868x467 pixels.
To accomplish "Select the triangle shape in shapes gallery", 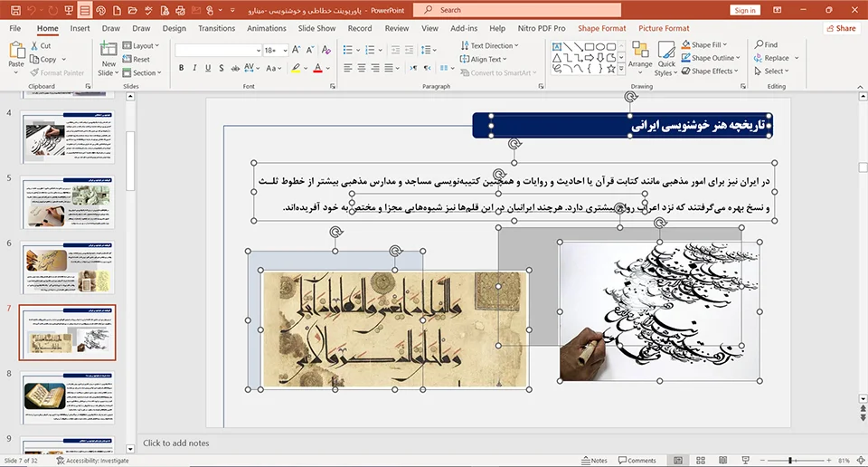I will click(x=557, y=58).
